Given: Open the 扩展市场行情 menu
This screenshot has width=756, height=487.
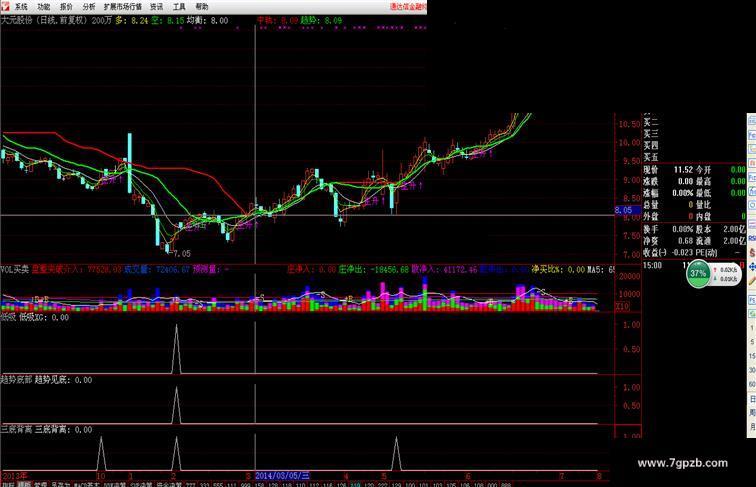Looking at the screenshot, I should (122, 7).
